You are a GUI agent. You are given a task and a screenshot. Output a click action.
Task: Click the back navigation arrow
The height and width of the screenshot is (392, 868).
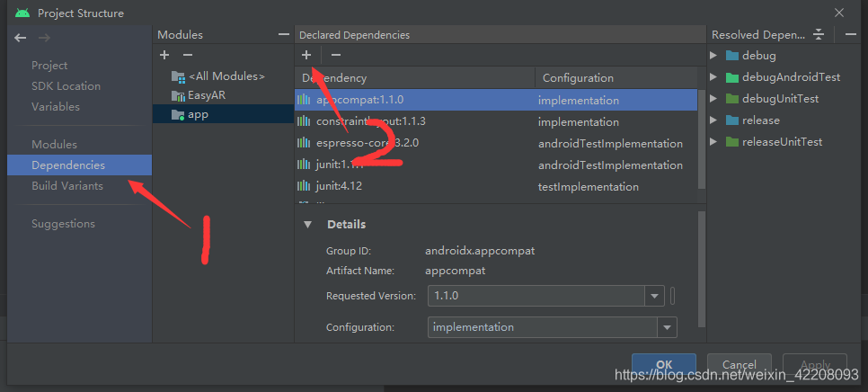pos(21,38)
